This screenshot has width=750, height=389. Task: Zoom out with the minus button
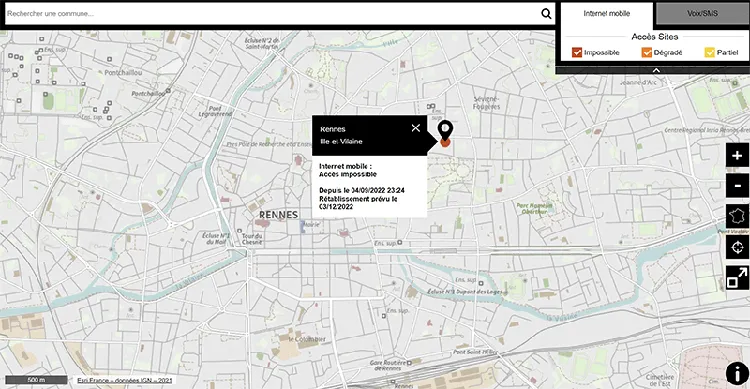point(737,186)
